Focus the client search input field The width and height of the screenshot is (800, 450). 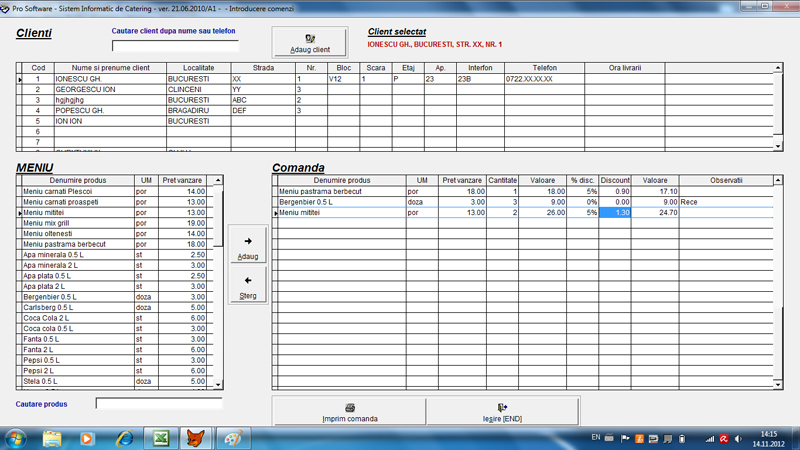pyautogui.click(x=175, y=46)
